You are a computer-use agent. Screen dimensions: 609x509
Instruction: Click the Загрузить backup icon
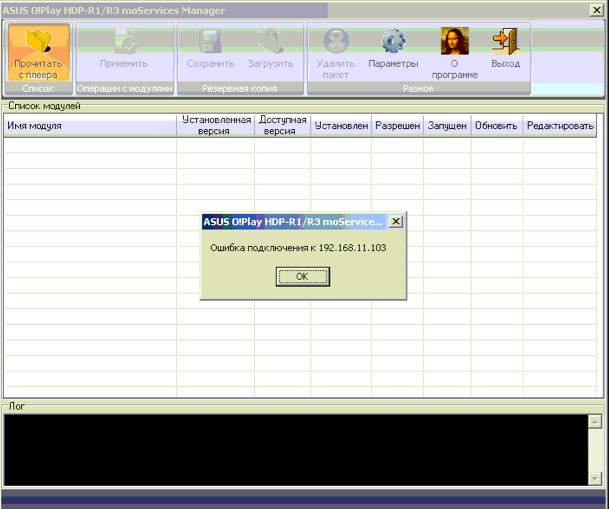270,42
